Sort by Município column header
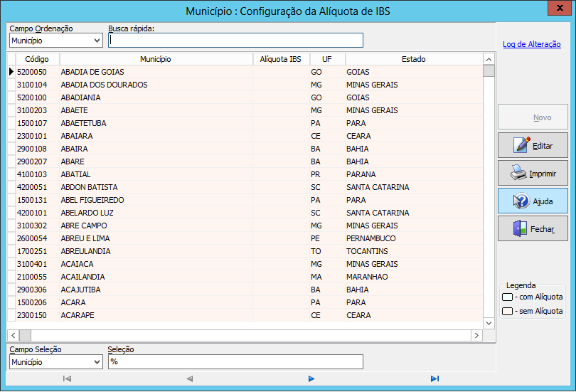Image resolution: width=576 pixels, height=392 pixels. click(156, 59)
